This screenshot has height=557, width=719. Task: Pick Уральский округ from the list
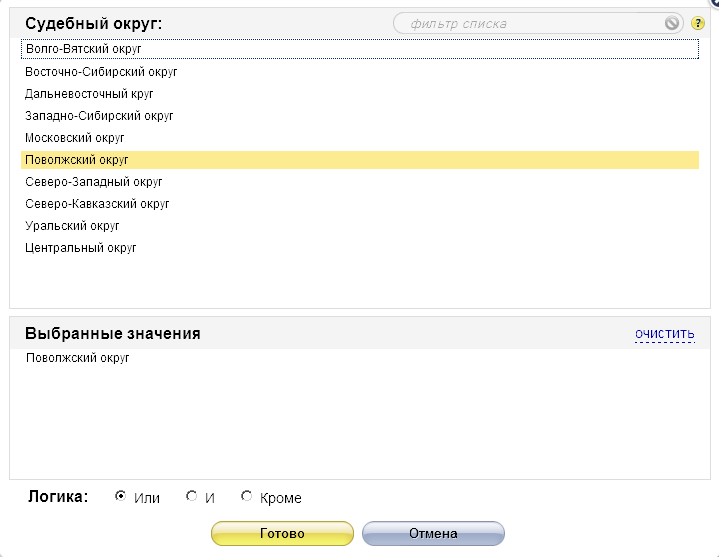click(x=360, y=226)
